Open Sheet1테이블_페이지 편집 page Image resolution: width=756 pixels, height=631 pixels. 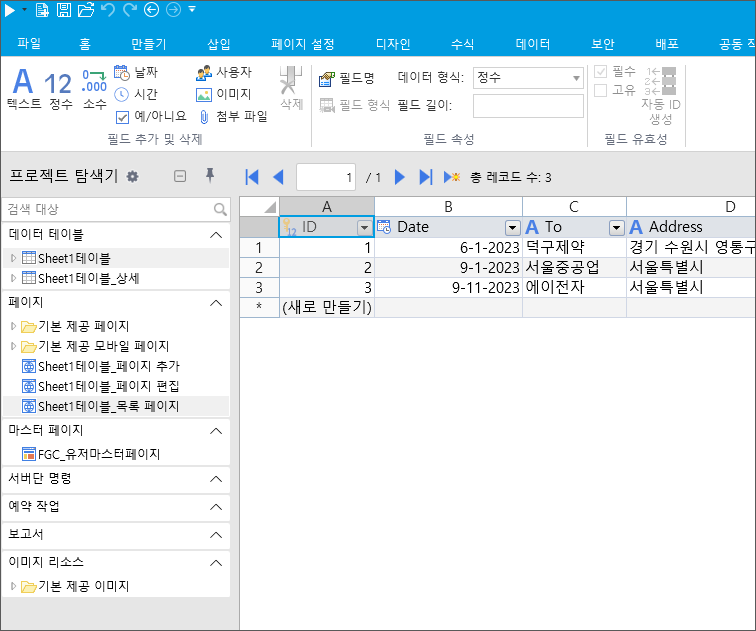107,386
